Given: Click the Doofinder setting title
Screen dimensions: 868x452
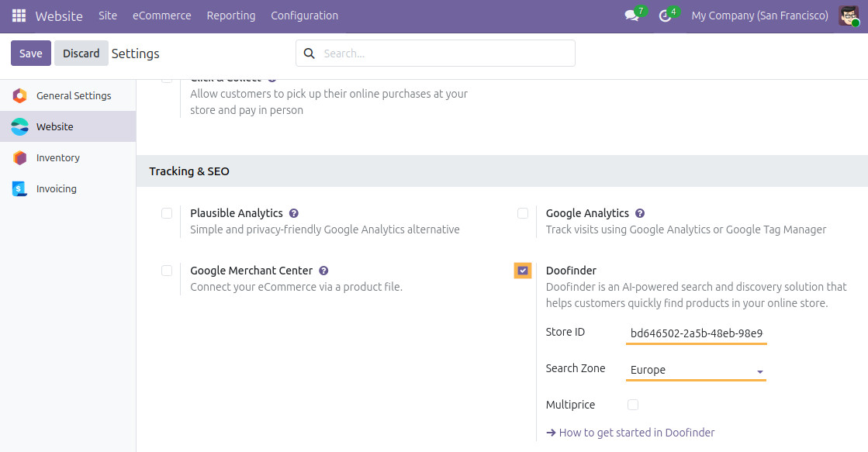Looking at the screenshot, I should 571,271.
